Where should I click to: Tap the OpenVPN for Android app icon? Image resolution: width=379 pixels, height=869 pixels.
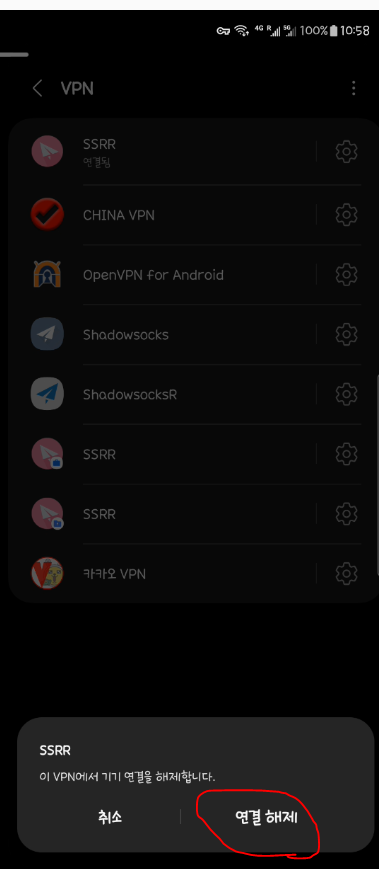(x=47, y=274)
